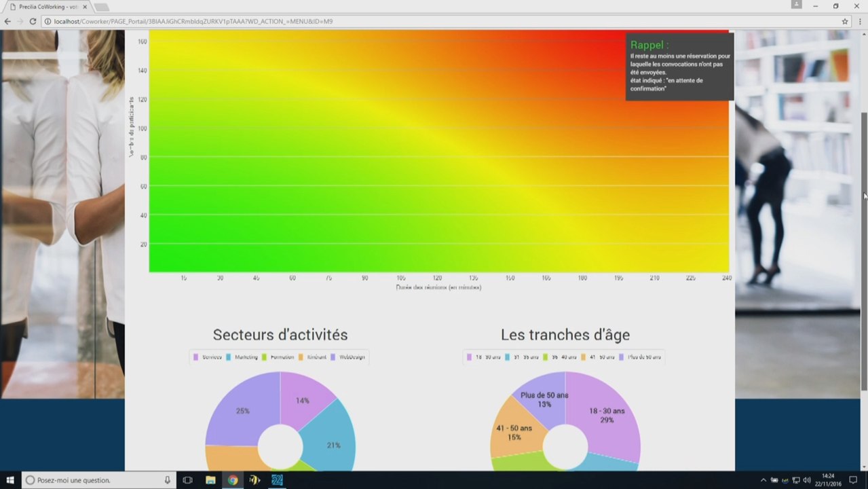This screenshot has width=868, height=489.
Task: Open the taskbar clock showing 14:24
Action: [829, 480]
